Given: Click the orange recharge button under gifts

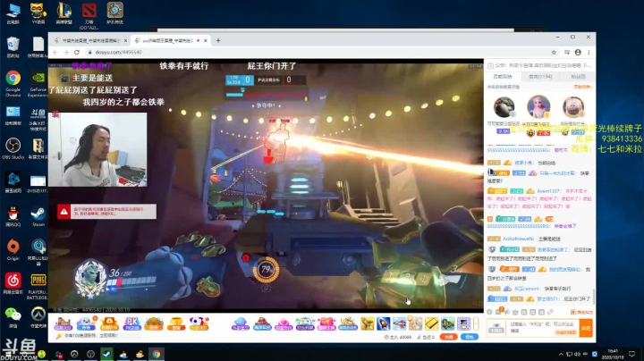Looking at the screenshot, I should click(x=448, y=337).
